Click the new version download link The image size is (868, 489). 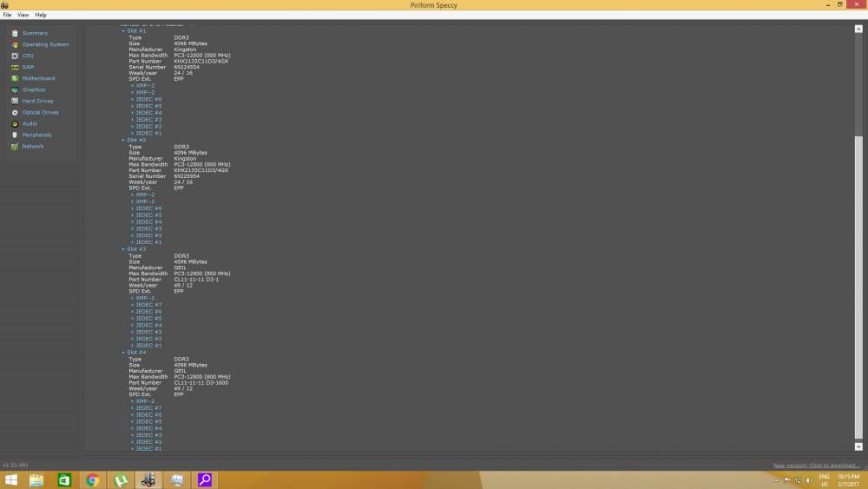coord(817,466)
